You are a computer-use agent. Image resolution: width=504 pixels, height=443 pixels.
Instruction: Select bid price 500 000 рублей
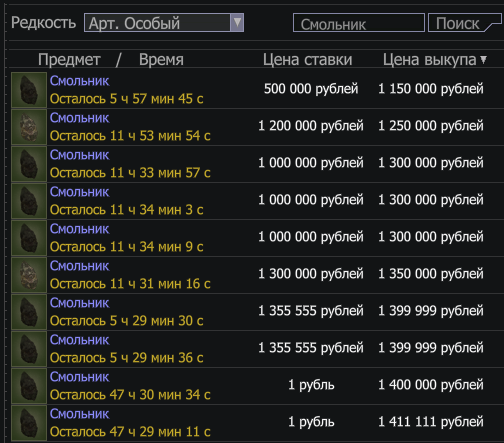tap(311, 89)
